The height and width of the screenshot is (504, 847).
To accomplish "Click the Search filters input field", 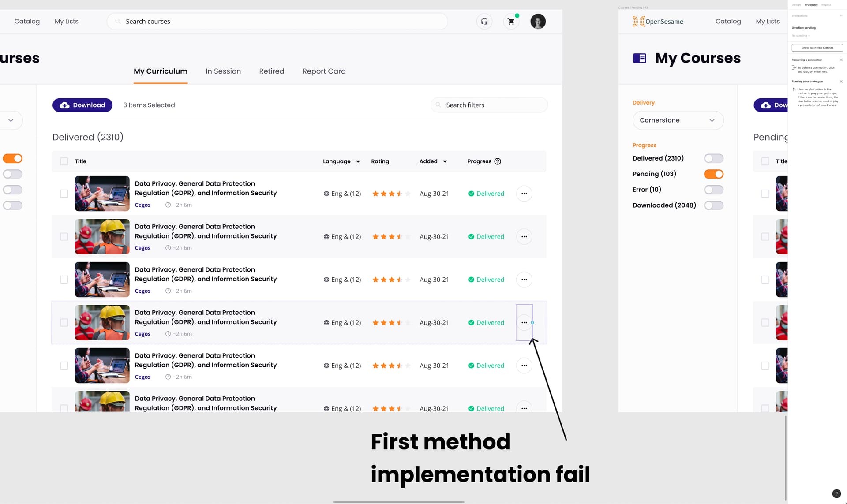I will point(489,105).
